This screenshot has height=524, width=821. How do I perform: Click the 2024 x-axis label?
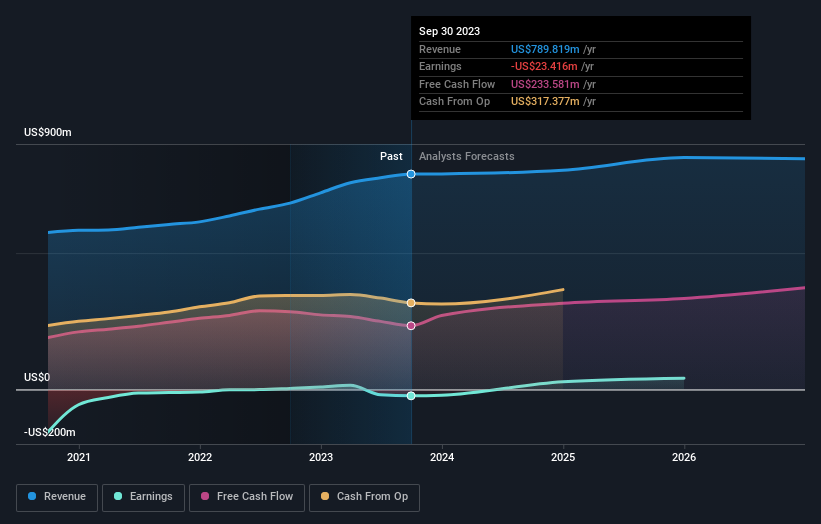tap(442, 457)
